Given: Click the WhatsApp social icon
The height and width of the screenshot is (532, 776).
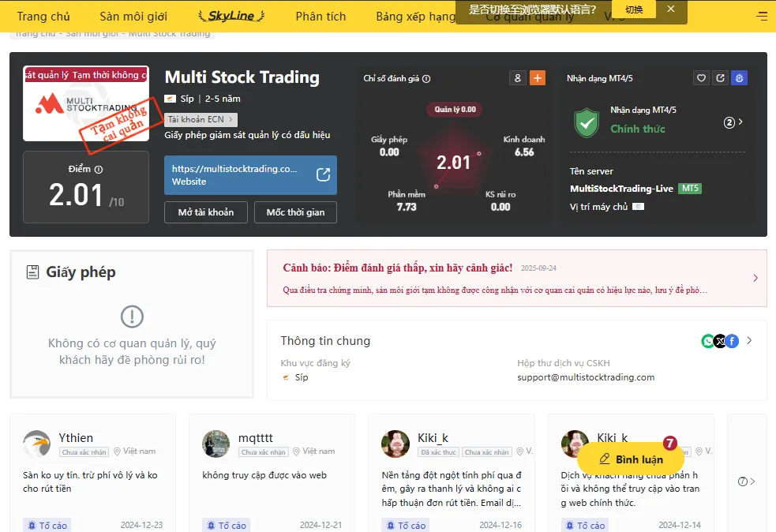Looking at the screenshot, I should (708, 341).
